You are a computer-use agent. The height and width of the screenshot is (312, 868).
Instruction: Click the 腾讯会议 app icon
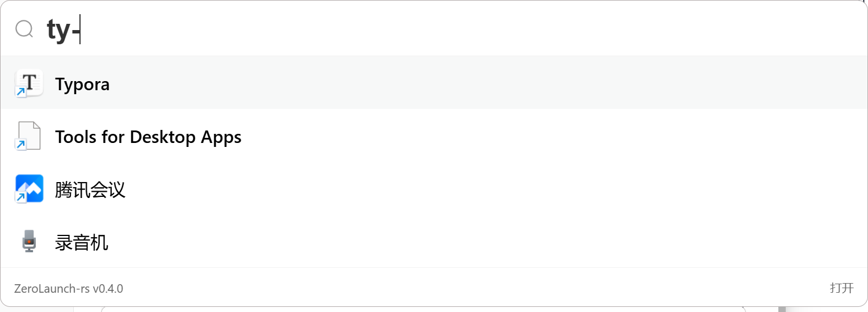click(x=30, y=188)
